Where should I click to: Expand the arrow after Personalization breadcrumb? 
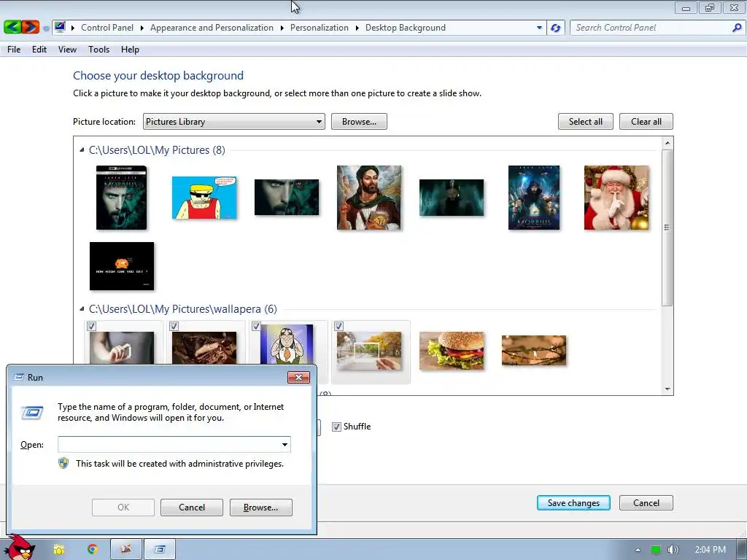point(357,28)
